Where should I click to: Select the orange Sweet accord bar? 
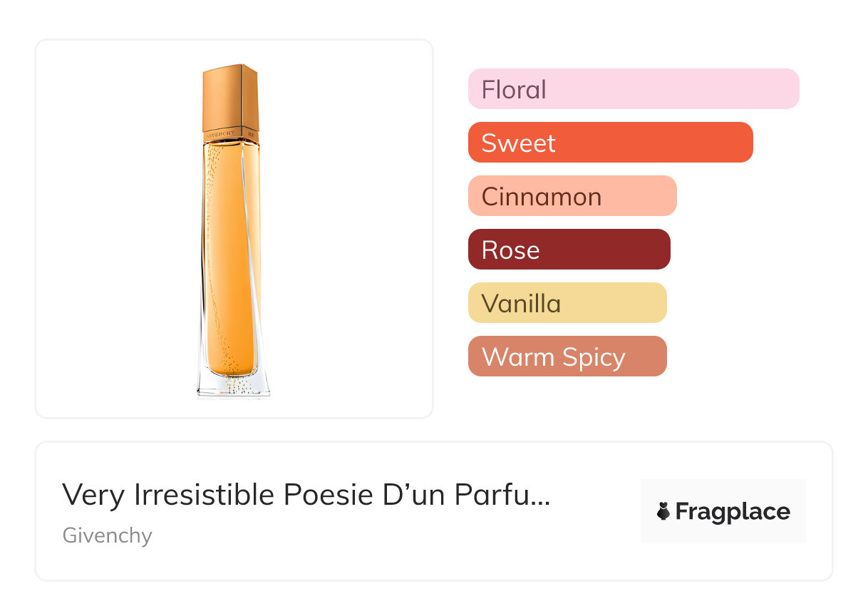pos(610,143)
